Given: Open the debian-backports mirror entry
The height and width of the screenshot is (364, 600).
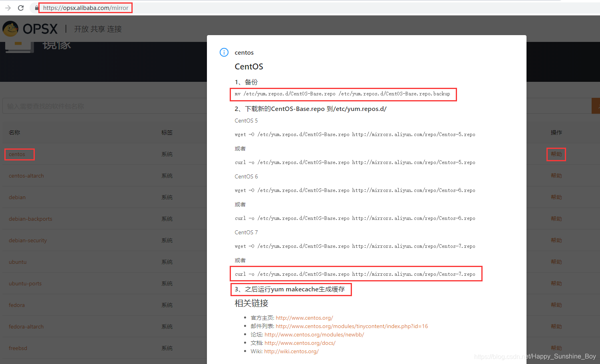Looking at the screenshot, I should click(30, 219).
